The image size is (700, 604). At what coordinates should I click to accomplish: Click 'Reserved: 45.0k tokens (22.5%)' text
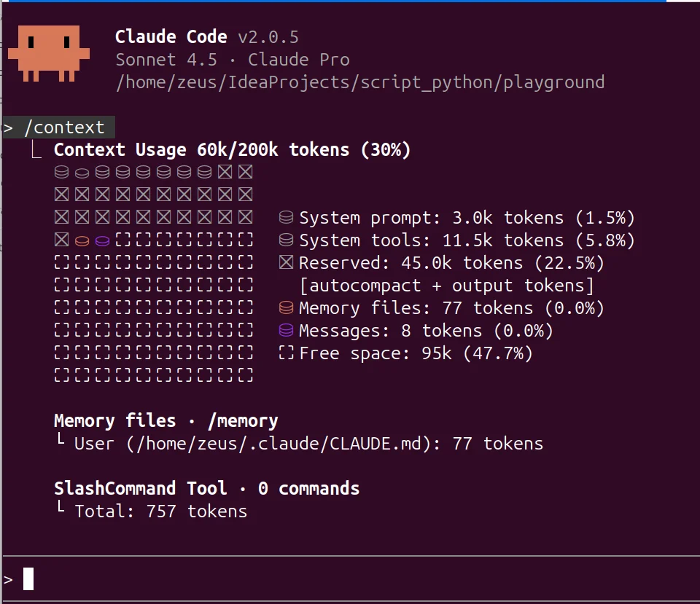(451, 263)
